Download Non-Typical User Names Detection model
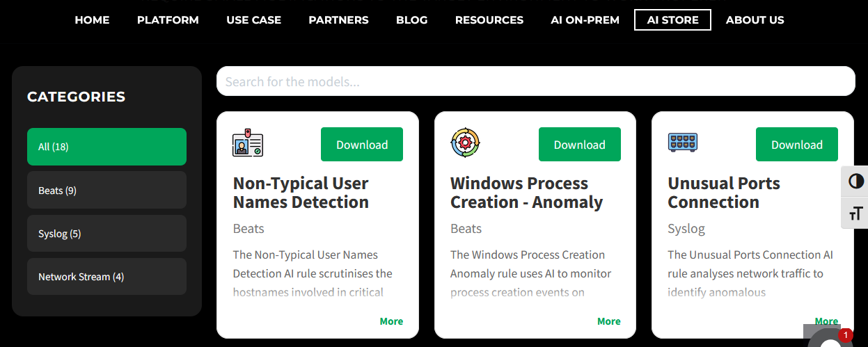 (361, 145)
